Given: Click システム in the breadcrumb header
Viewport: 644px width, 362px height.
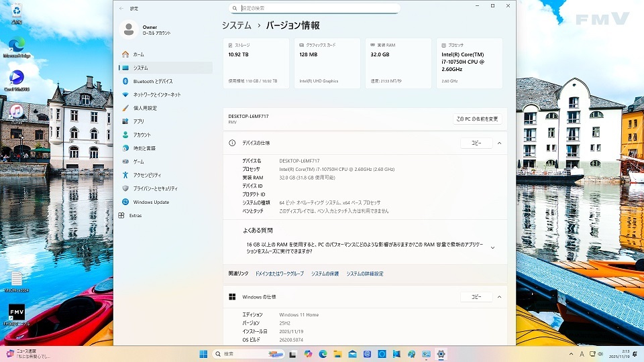Looking at the screenshot, I should point(237,25).
